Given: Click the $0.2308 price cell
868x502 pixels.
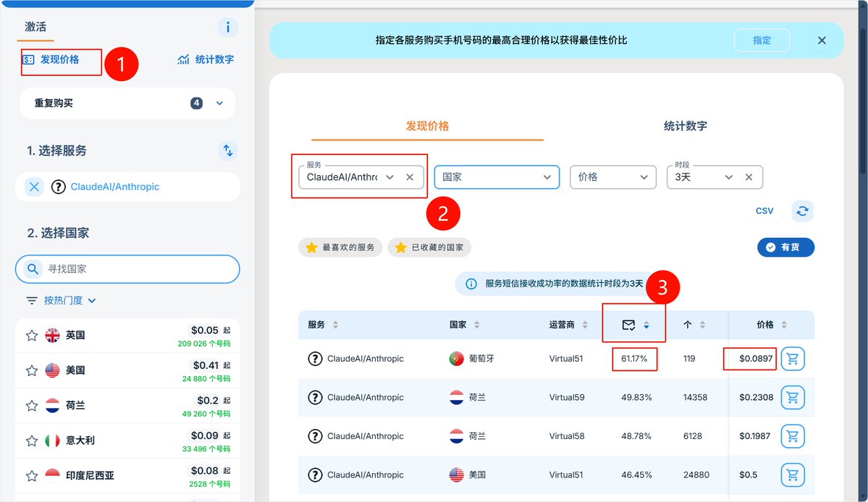Looking at the screenshot, I should click(x=757, y=398).
